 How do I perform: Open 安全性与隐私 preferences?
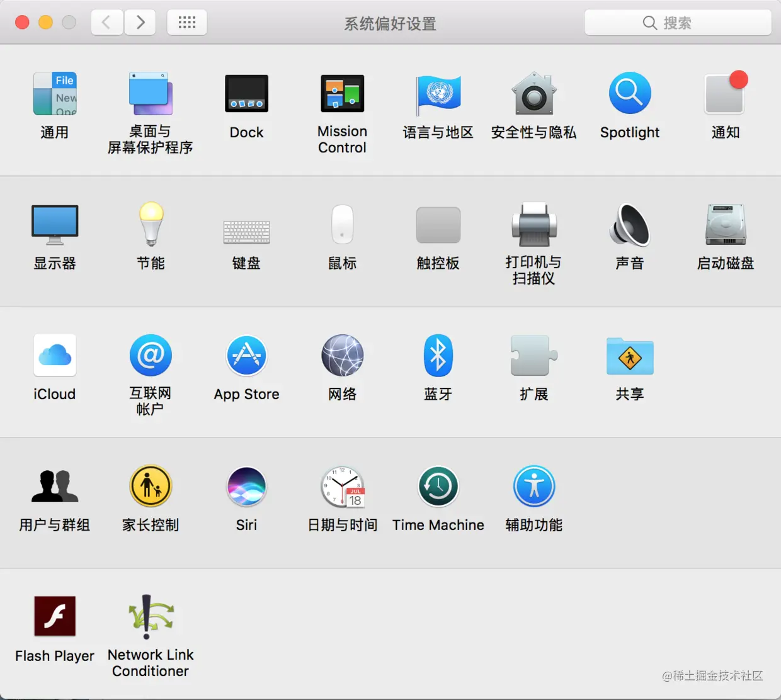coord(534,94)
